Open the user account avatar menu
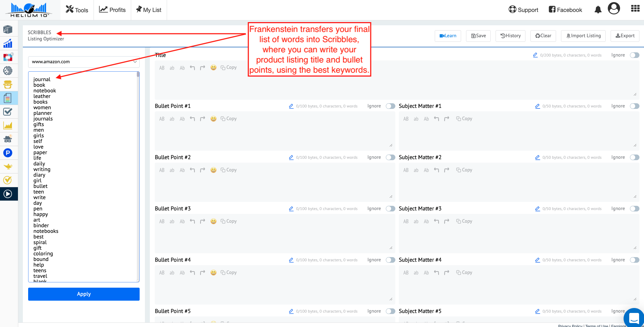The image size is (644, 327). point(614,8)
